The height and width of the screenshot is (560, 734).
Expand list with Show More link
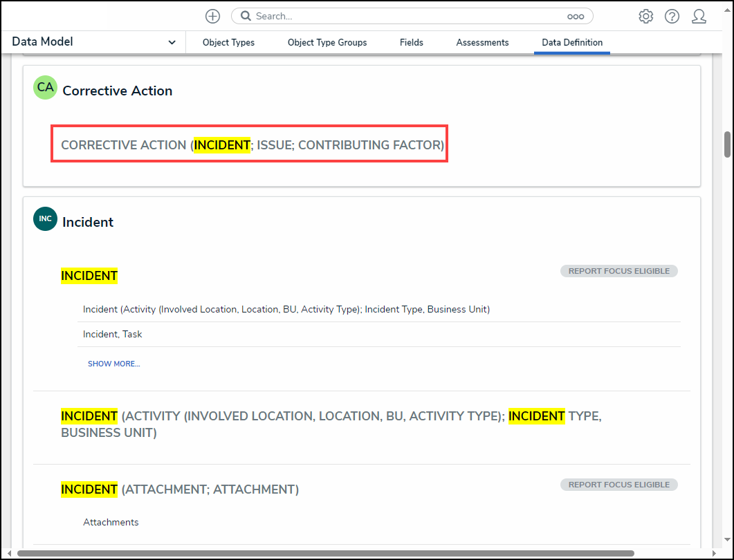(x=113, y=364)
